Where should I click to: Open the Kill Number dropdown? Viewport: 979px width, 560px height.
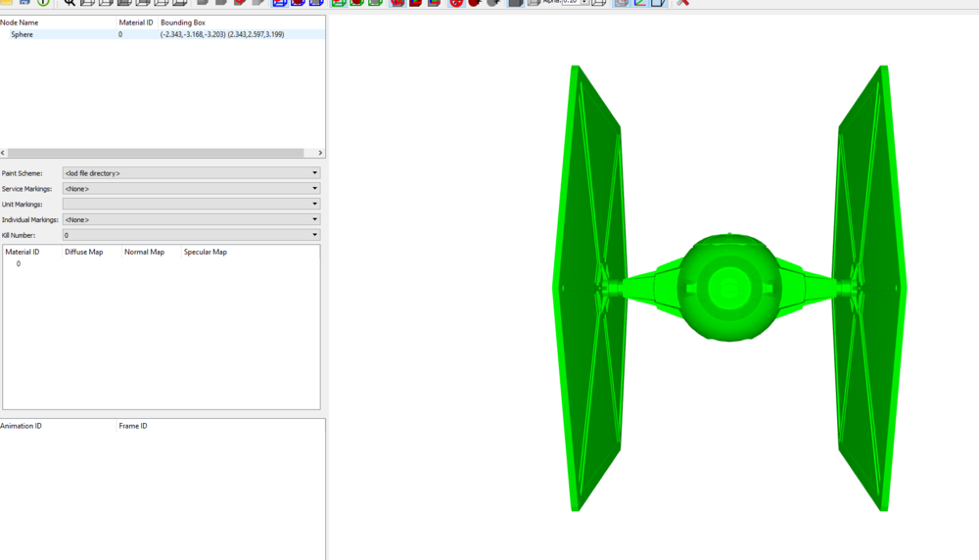point(191,235)
